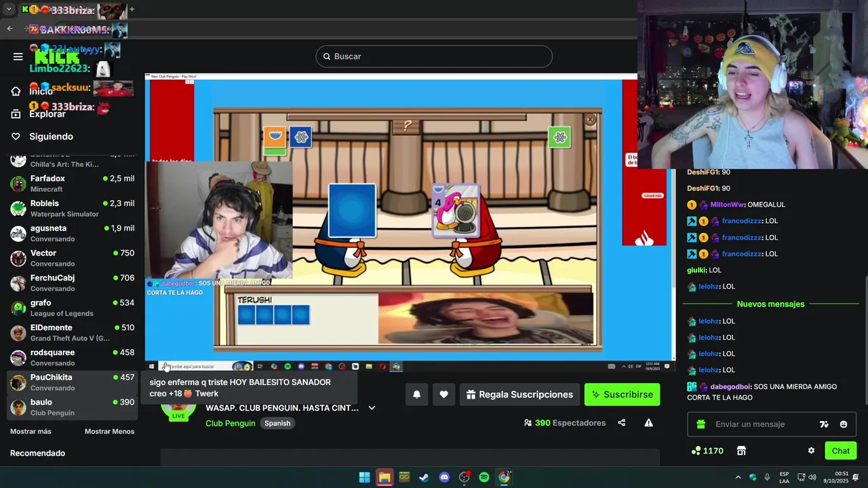Open Discord from taskbar
This screenshot has height=488, width=868.
click(x=444, y=477)
